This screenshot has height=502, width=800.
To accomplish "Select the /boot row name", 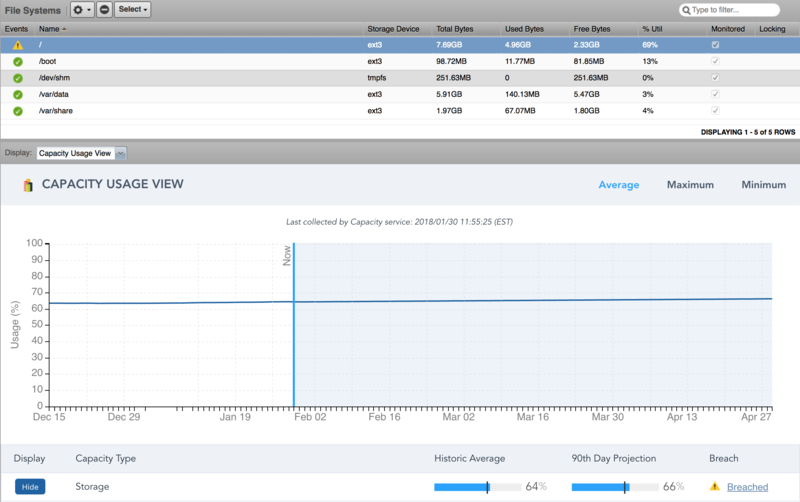I will point(47,61).
